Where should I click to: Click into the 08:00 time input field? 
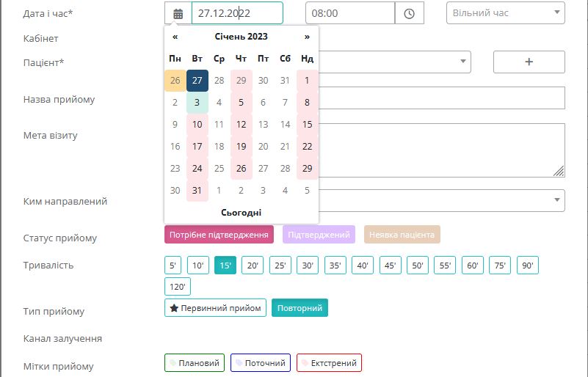coord(350,13)
